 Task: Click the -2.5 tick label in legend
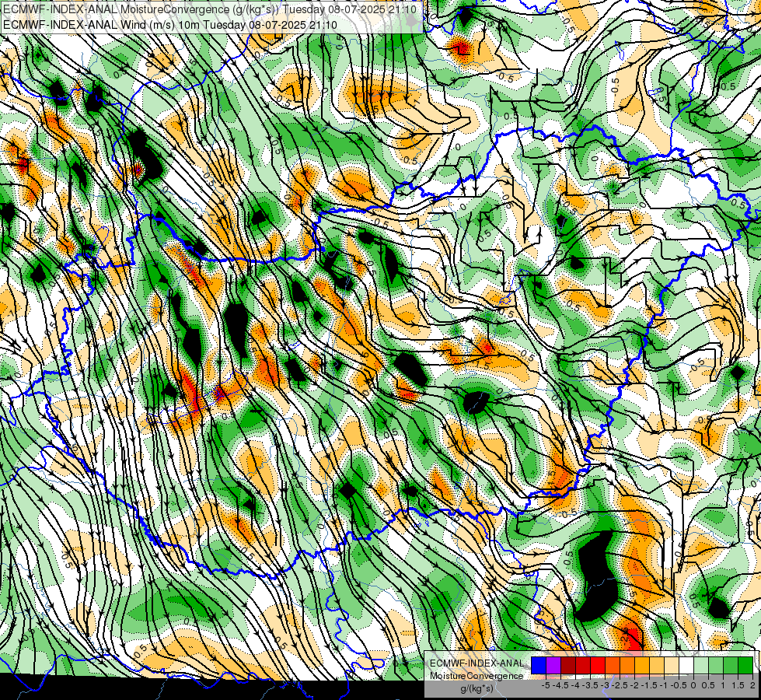coord(620,685)
